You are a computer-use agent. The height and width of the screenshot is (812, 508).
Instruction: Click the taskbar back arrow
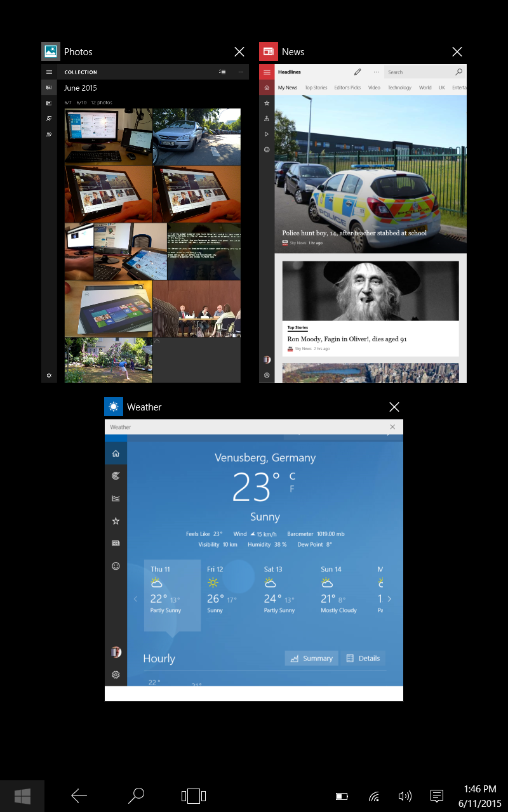(79, 796)
